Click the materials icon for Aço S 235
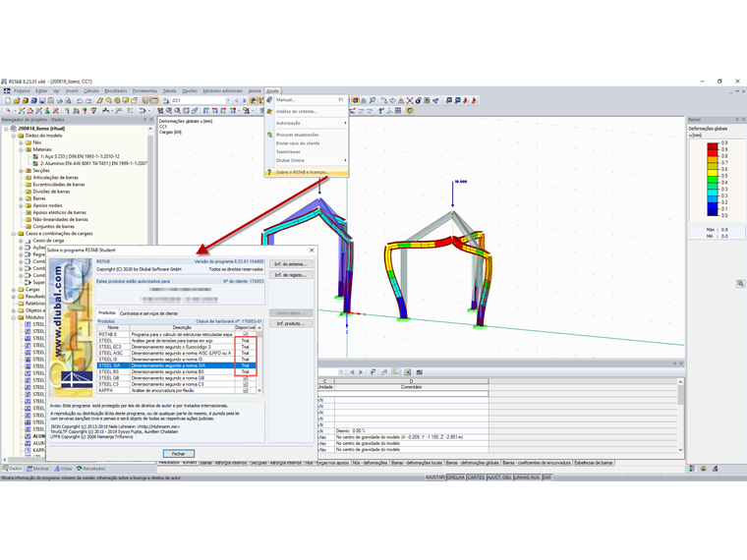 (x=35, y=156)
